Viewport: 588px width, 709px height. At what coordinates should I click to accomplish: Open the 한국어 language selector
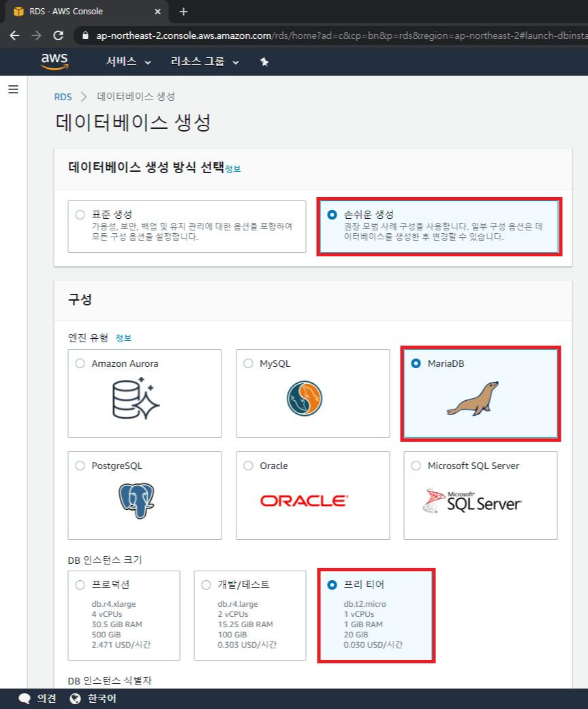coord(102,699)
